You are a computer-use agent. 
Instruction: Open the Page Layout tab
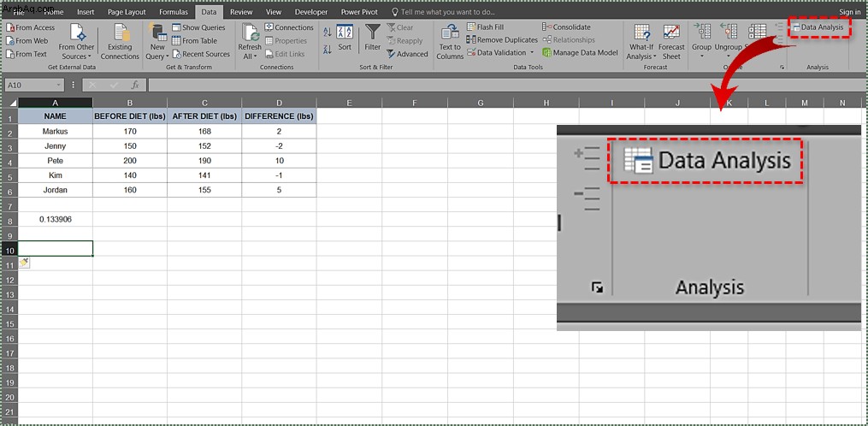tap(127, 12)
